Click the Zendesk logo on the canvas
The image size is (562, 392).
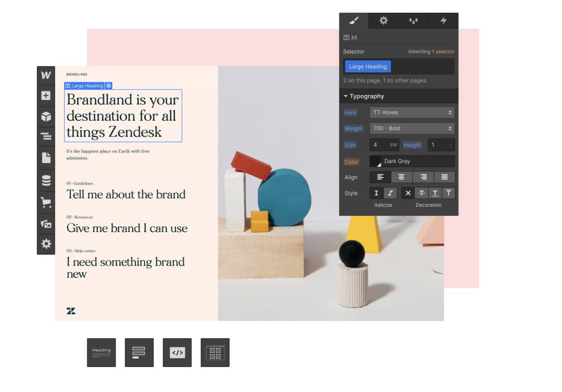pos(71,311)
